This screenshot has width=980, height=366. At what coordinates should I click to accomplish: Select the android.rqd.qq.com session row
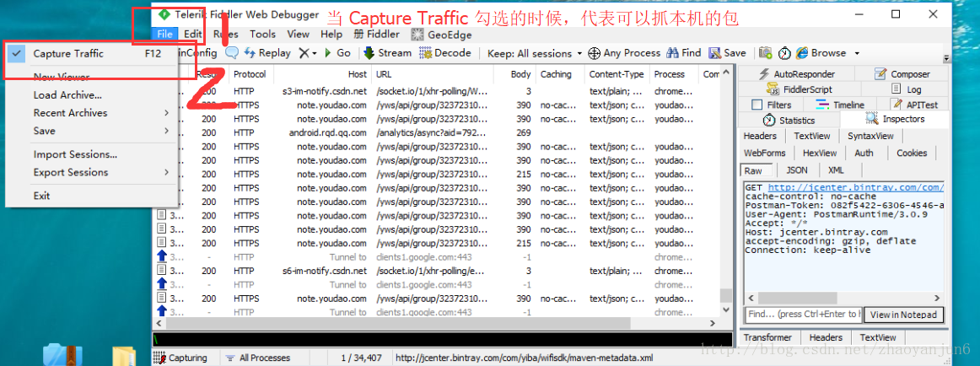(x=436, y=132)
